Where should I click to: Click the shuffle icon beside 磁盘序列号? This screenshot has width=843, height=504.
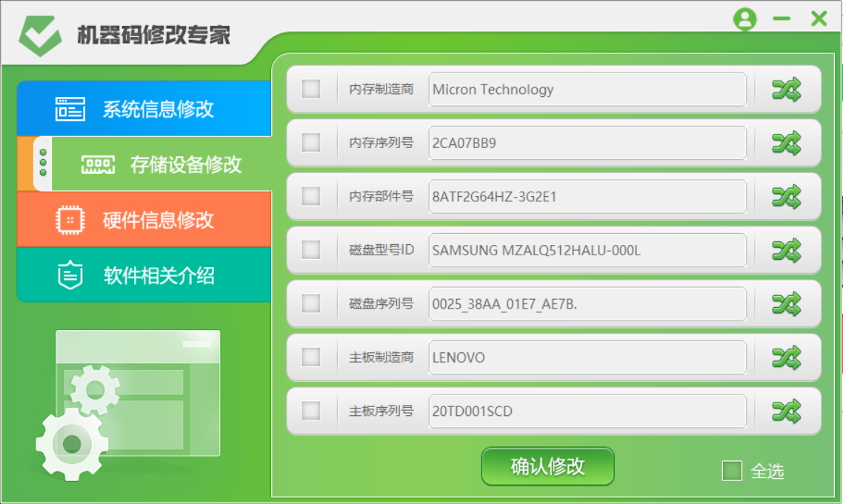(787, 303)
